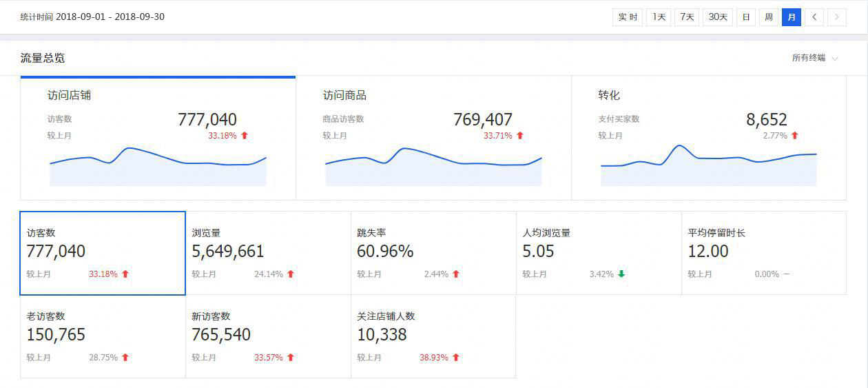Click the 769,407 商品访客数 value
Image resolution: width=868 pixels, height=388 pixels.
point(483,119)
